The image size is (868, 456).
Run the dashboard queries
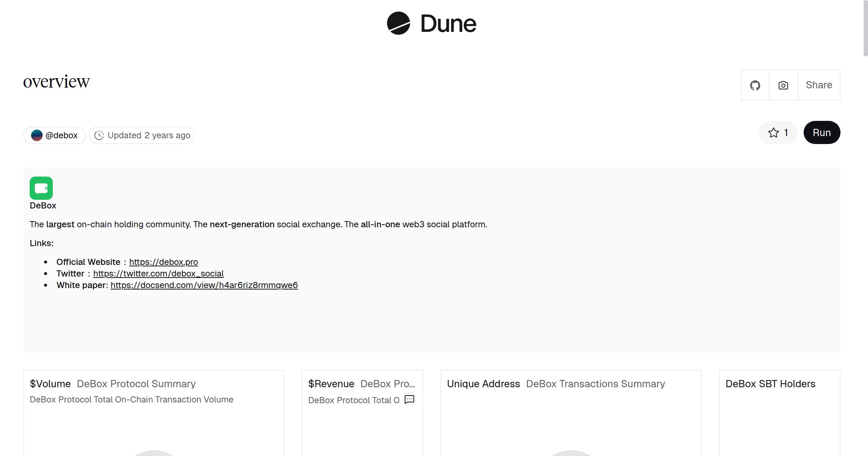click(821, 133)
